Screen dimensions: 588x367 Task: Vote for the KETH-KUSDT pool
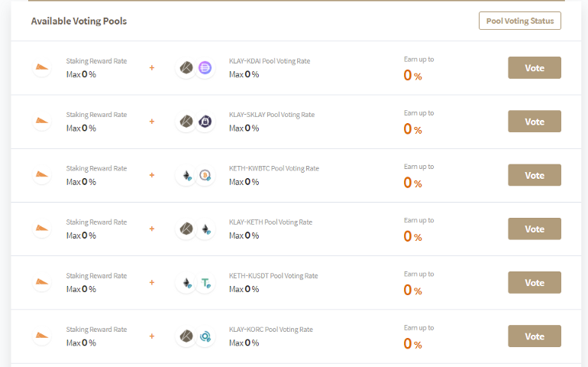(x=535, y=282)
